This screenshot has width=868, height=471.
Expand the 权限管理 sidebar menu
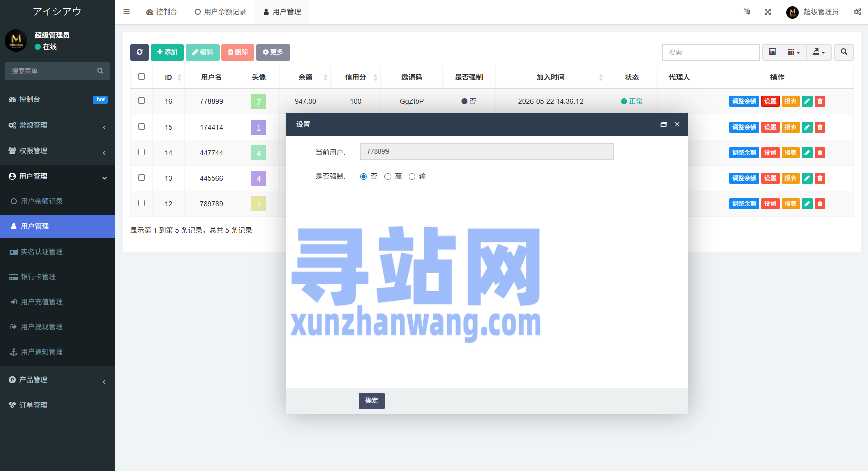pyautogui.click(x=57, y=151)
